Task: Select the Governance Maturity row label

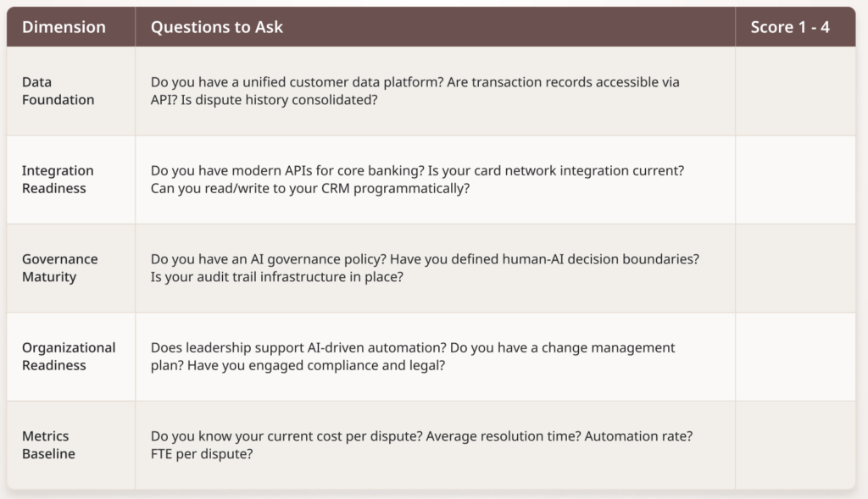Action: [x=59, y=268]
